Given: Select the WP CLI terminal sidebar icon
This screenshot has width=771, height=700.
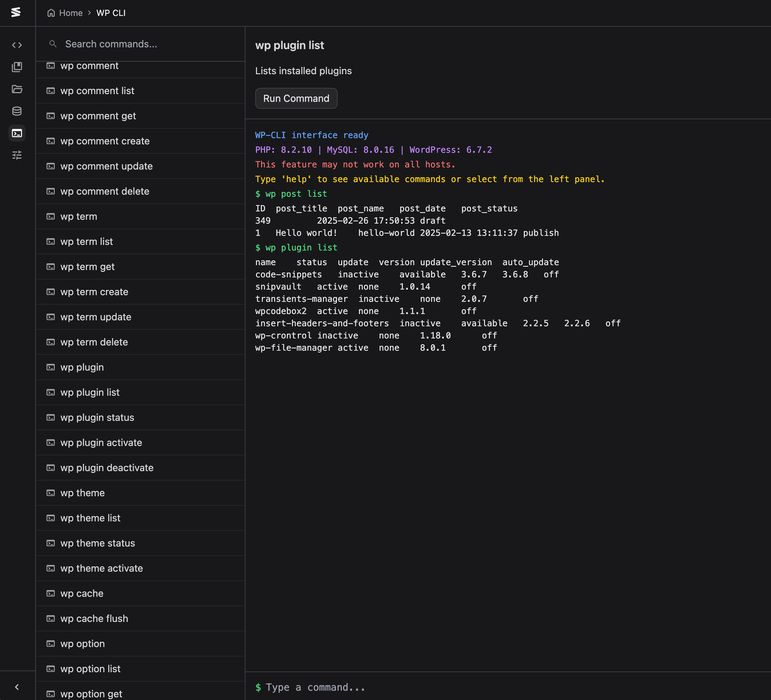Looking at the screenshot, I should 17,133.
